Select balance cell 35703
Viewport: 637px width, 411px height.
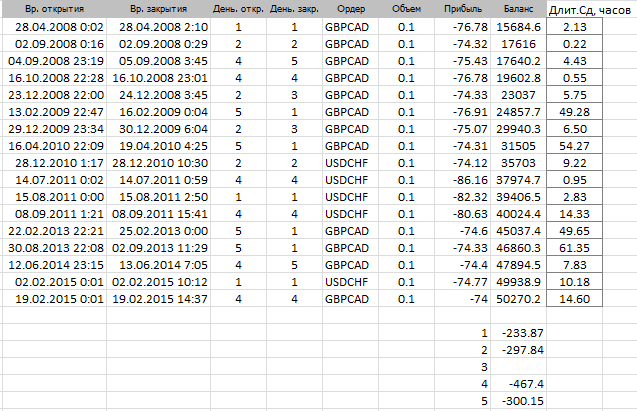point(519,163)
